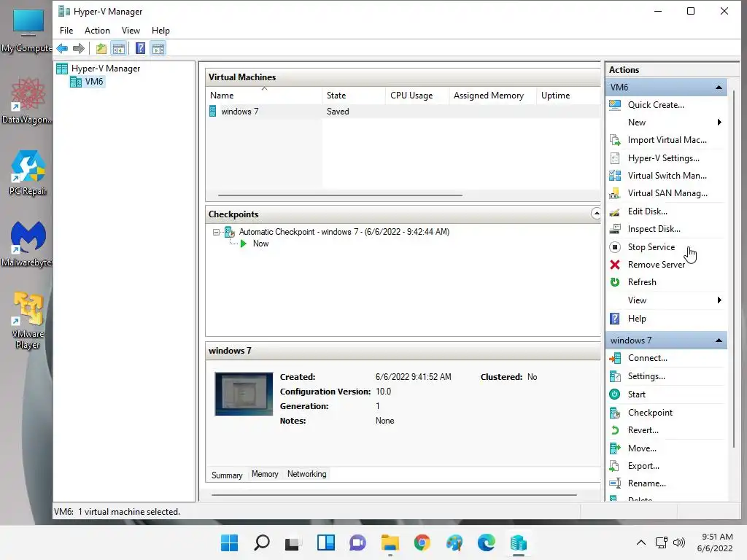This screenshot has width=747, height=560.
Task: Click Connect for windows 7 VM
Action: pyautogui.click(x=647, y=358)
